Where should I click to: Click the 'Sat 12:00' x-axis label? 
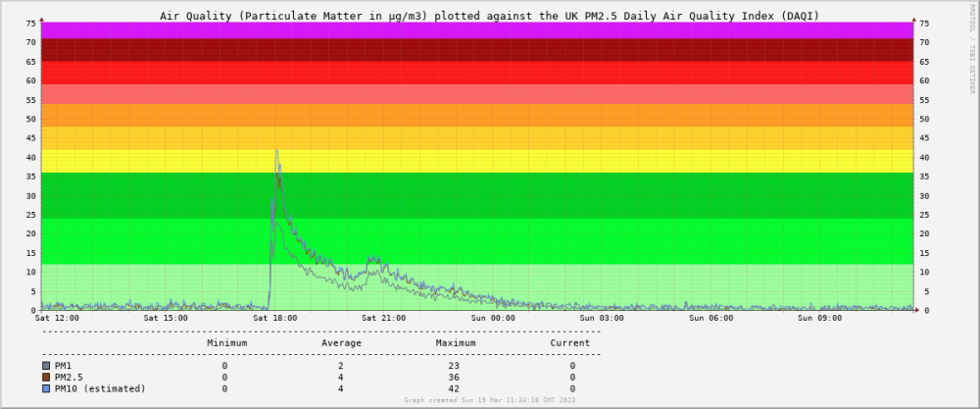click(57, 318)
